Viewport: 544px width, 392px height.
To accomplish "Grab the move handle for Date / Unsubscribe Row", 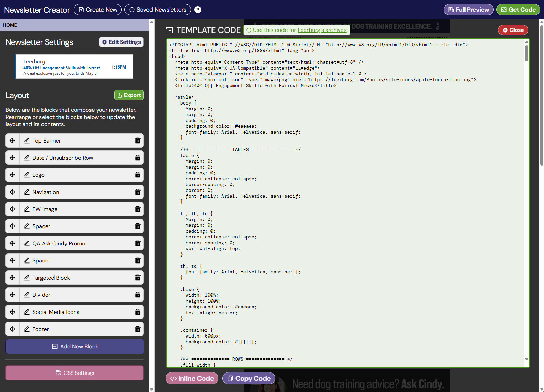I will 12,158.
